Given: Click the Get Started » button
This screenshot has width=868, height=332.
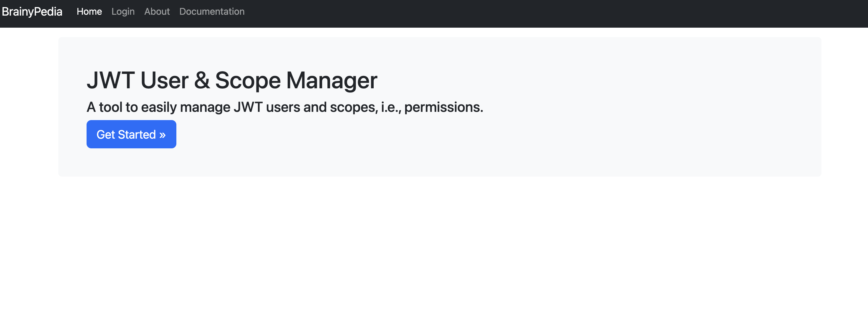Looking at the screenshot, I should [x=131, y=134].
